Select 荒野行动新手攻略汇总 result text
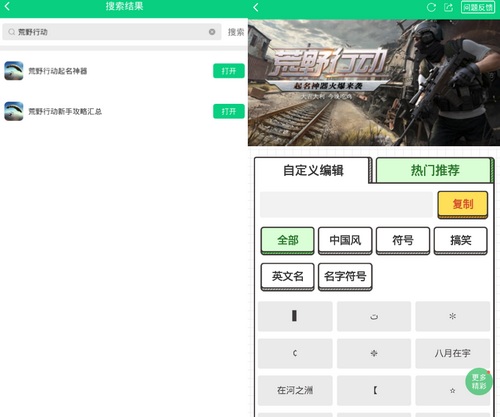 point(65,111)
